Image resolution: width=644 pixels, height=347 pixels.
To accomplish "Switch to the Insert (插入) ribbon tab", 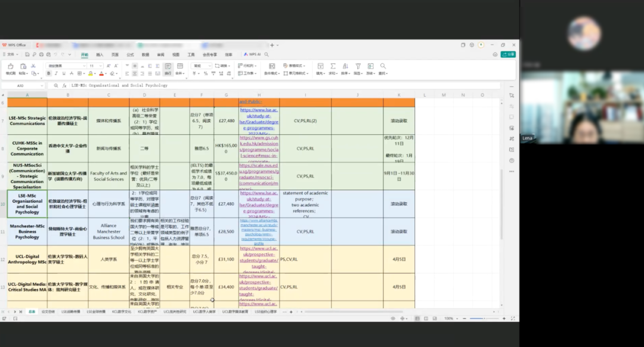I will 100,54.
